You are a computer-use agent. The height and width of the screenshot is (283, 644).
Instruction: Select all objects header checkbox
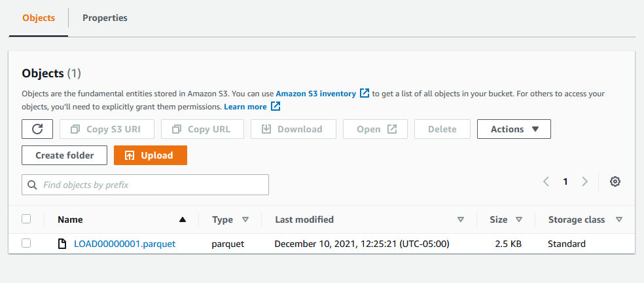[x=26, y=219]
